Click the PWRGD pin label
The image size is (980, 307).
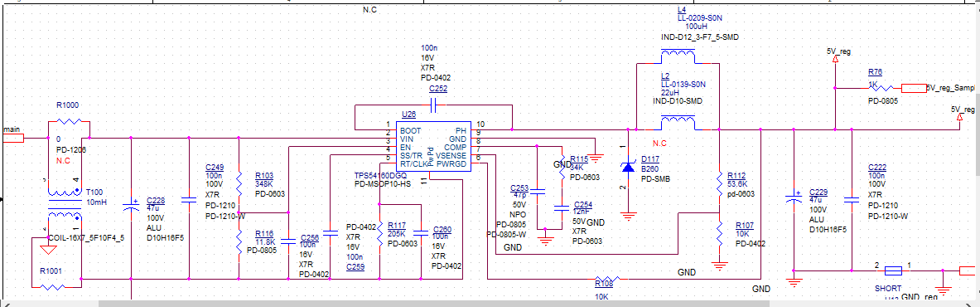[451, 164]
